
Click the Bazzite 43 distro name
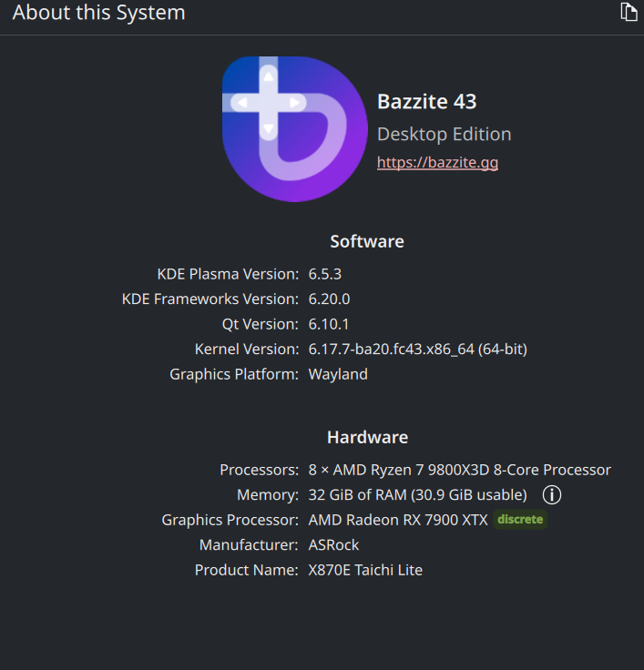click(426, 101)
